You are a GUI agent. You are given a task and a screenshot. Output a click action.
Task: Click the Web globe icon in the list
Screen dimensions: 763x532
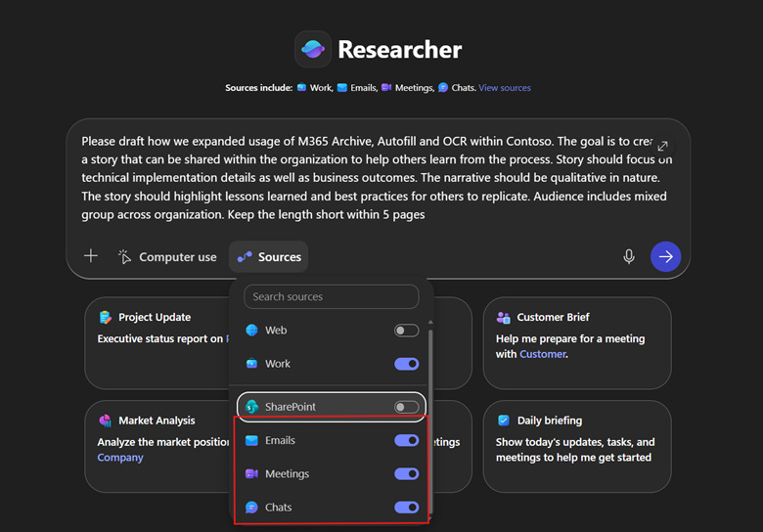pos(251,331)
